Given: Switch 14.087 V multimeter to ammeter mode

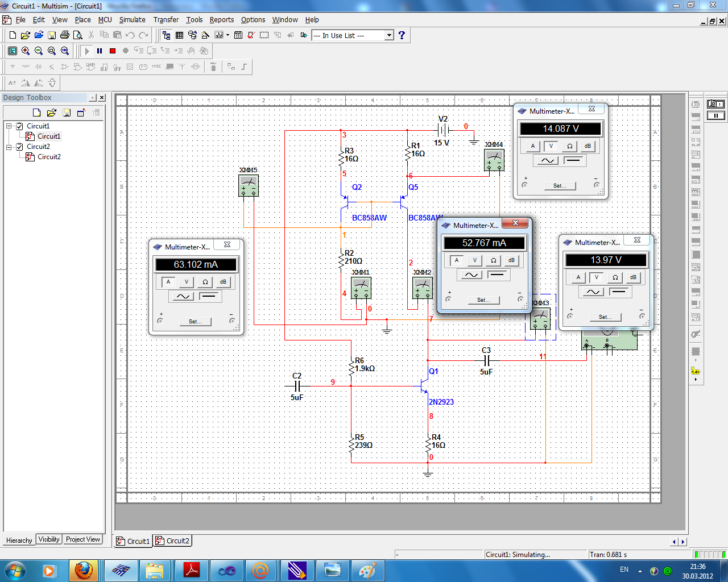Looking at the screenshot, I should (x=532, y=146).
